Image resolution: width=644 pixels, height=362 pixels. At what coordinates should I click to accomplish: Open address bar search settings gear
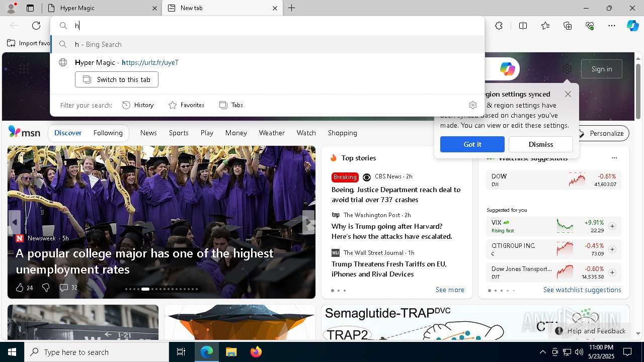coord(472,105)
